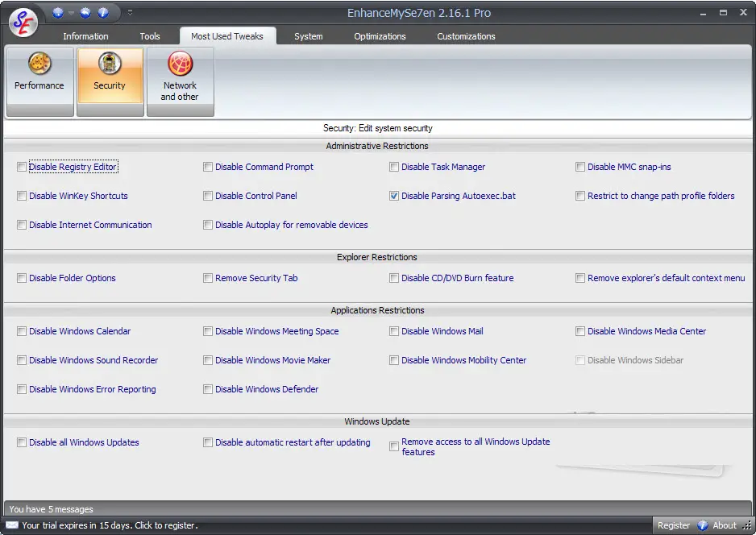Tick Disable all Windows Updates
This screenshot has height=535, width=756.
(x=21, y=442)
